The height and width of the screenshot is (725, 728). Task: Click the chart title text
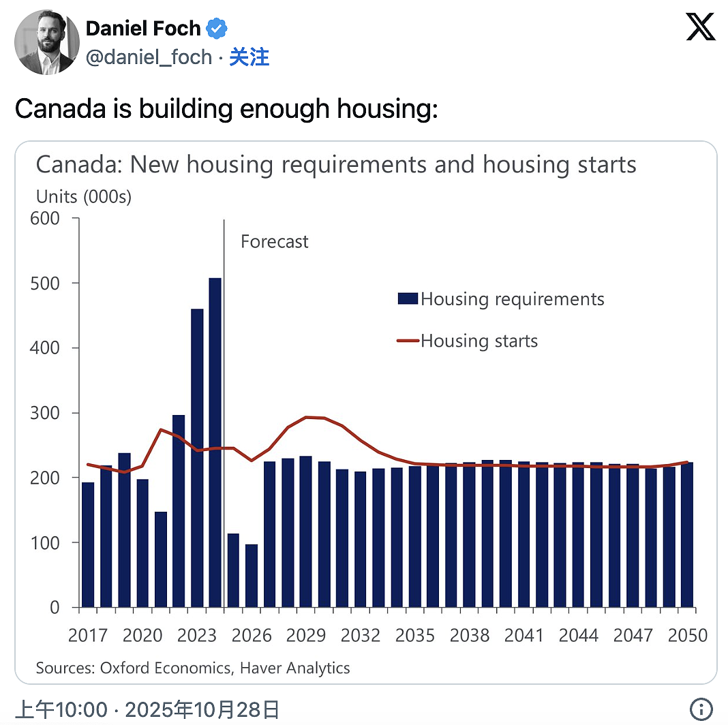coord(336,164)
